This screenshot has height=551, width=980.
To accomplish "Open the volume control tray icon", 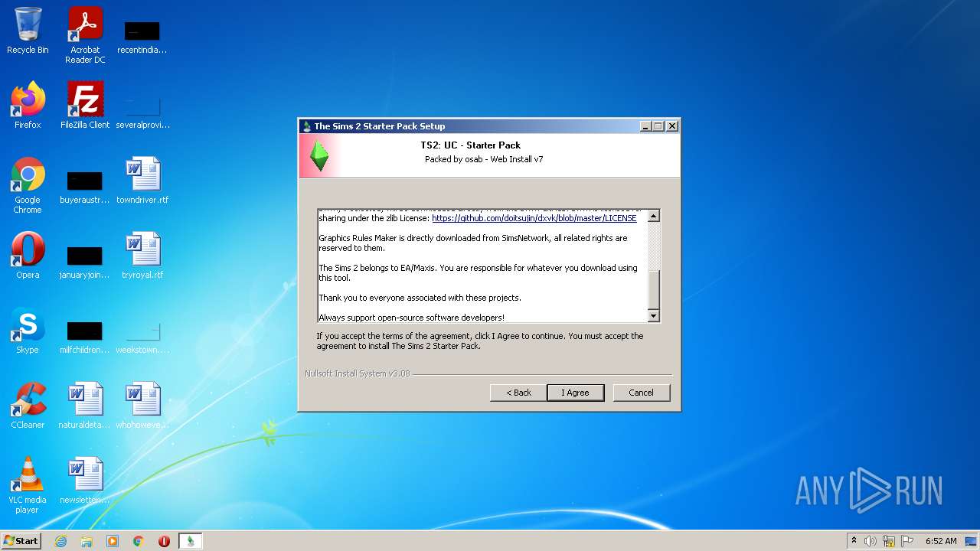I will (x=871, y=541).
